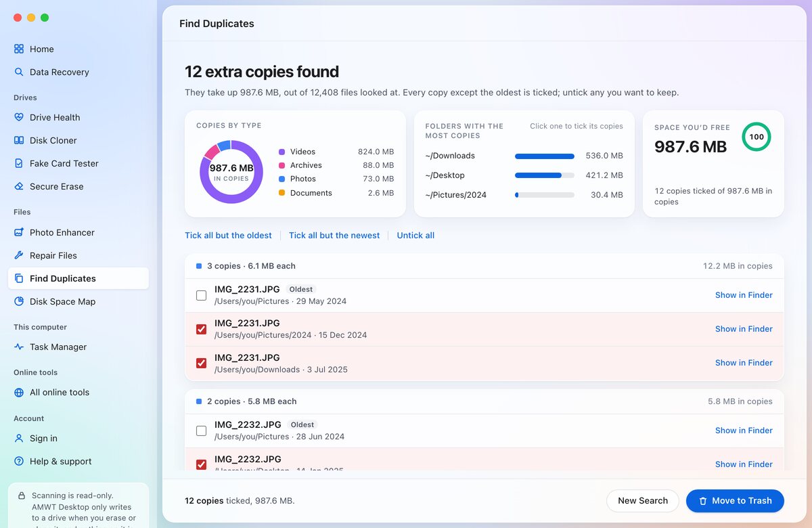
Task: Open Disk Space Map
Action: pyautogui.click(x=78, y=301)
